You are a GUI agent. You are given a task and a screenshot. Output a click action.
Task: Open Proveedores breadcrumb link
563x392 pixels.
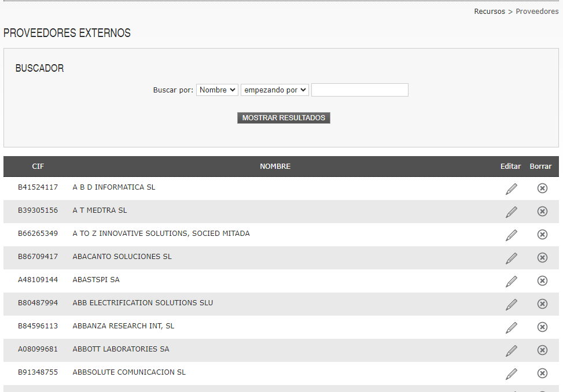(x=537, y=12)
